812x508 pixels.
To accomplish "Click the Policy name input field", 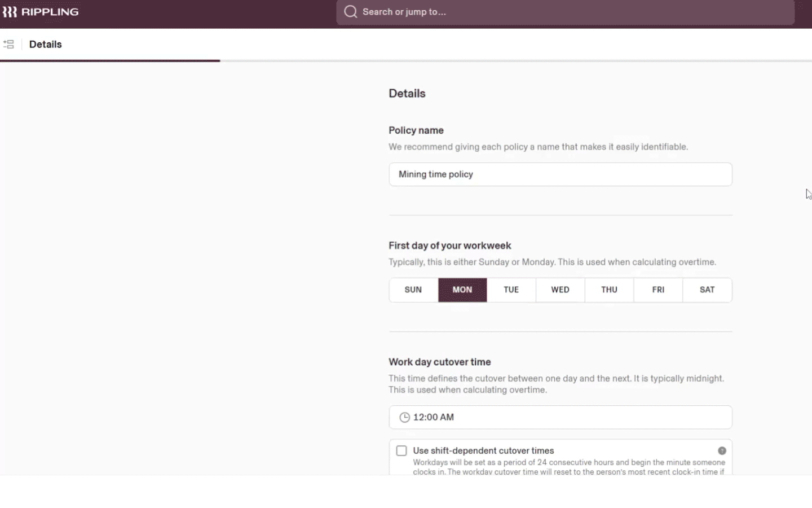I will pos(561,174).
